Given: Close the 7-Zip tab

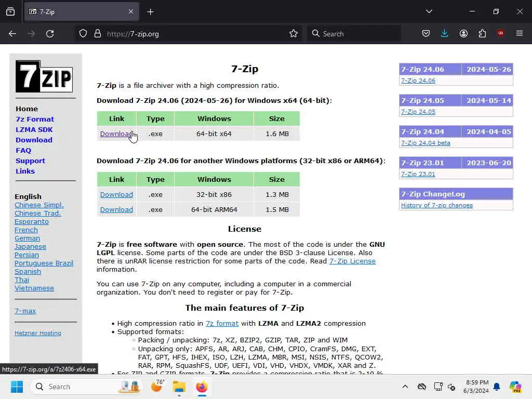Looking at the screenshot, I should tap(131, 12).
